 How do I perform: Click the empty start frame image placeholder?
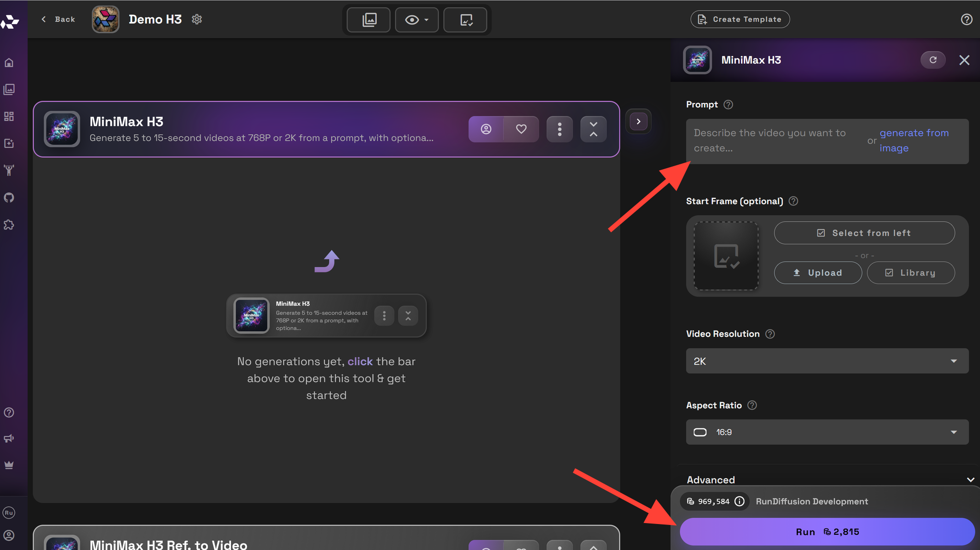(x=726, y=256)
